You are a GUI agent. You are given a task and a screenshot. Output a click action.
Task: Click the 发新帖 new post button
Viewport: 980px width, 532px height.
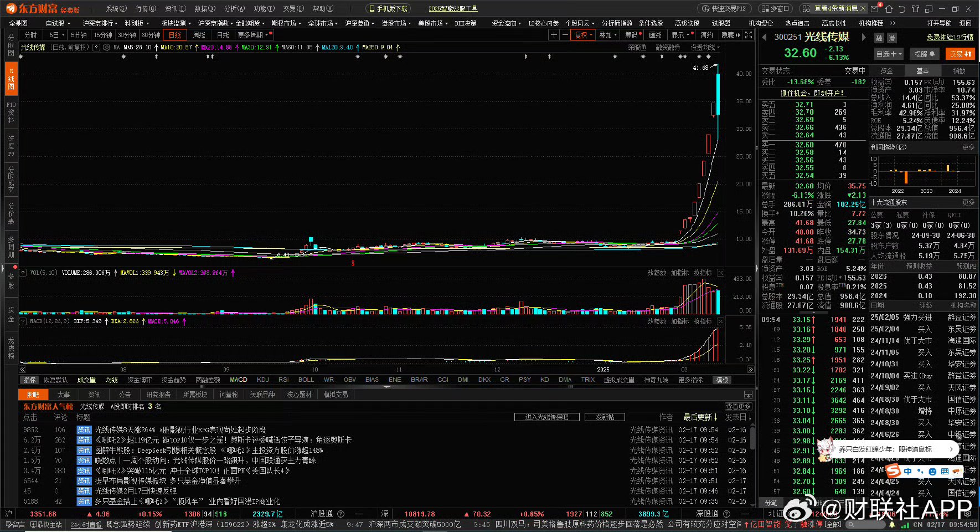tap(605, 417)
